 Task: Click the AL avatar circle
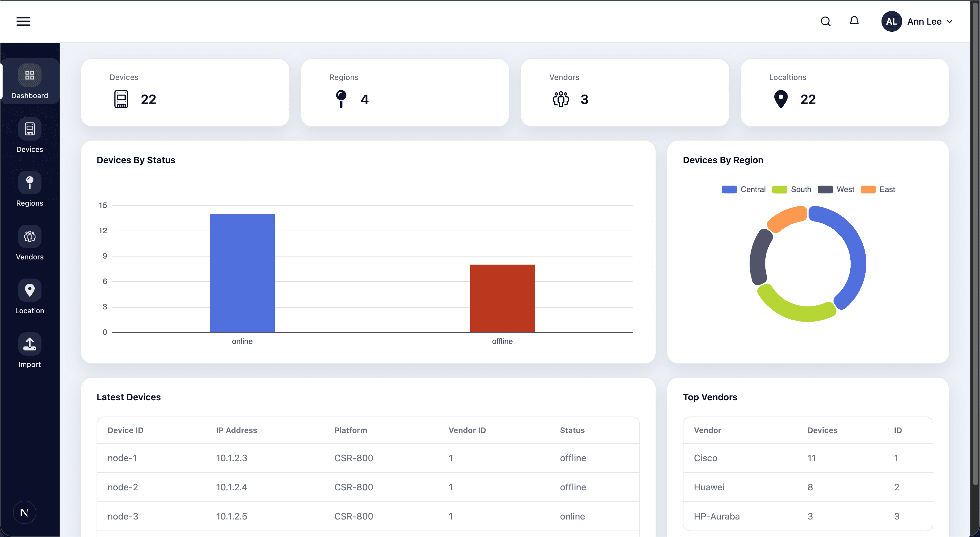[x=891, y=22]
